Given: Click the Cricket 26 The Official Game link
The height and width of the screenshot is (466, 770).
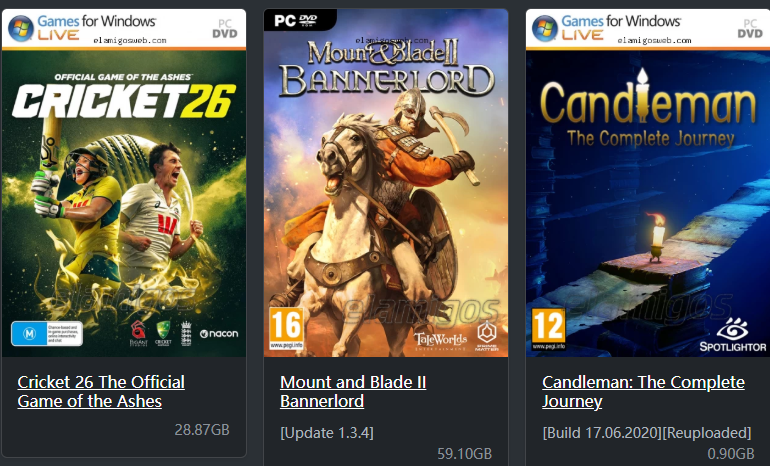Looking at the screenshot, I should coord(101,391).
